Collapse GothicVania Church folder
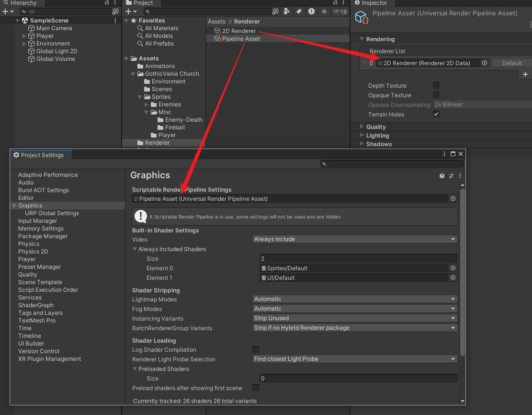 click(133, 74)
